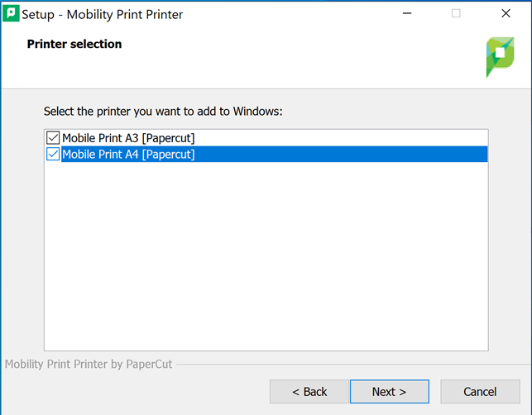Click the 'Select the printer you want' instruction text

pos(163,112)
